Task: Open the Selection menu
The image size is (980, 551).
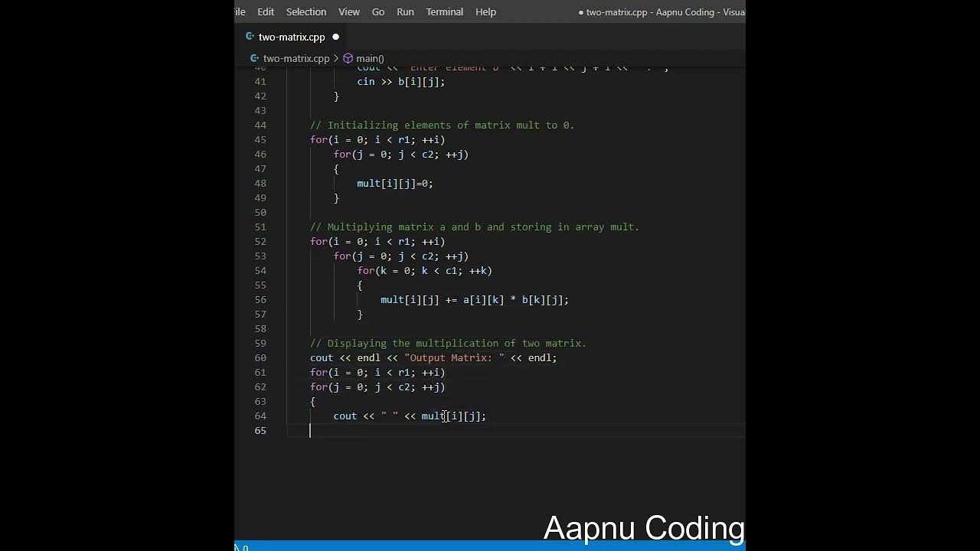Action: (305, 11)
